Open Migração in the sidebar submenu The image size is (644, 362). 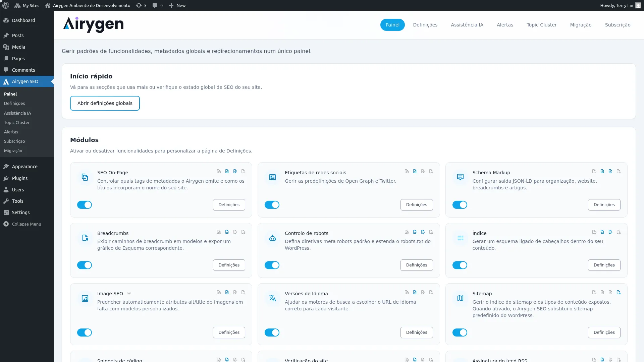coord(13,151)
